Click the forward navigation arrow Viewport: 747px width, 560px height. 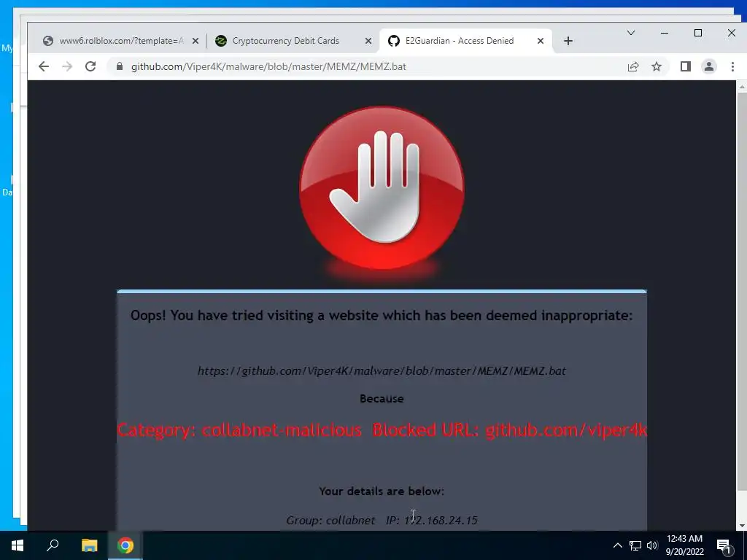(x=67, y=66)
